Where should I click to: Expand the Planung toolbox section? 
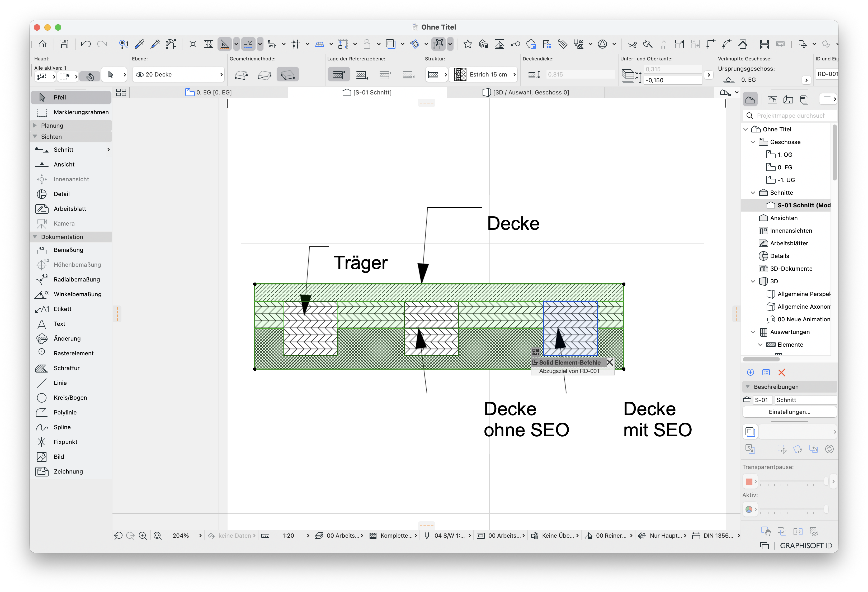point(35,125)
